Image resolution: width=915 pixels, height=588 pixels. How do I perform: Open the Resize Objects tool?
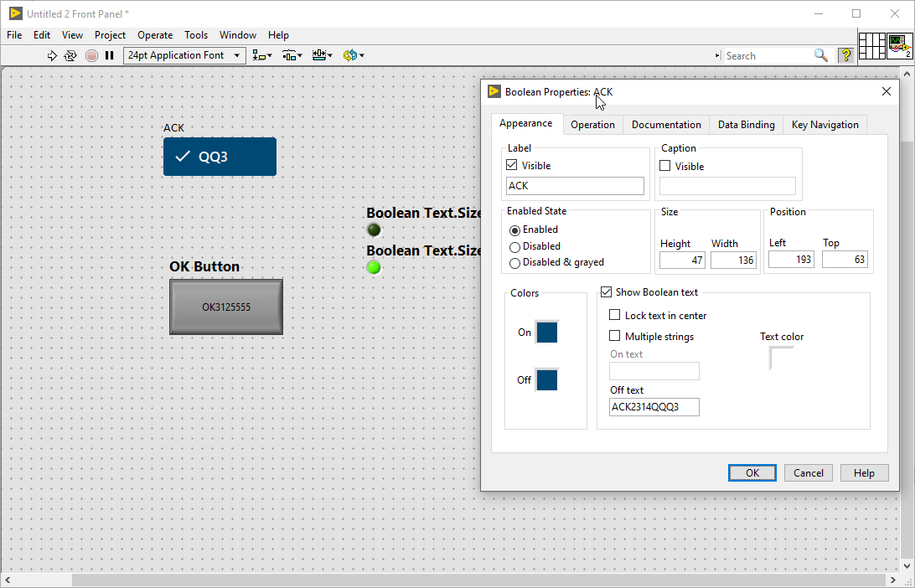[x=321, y=55]
